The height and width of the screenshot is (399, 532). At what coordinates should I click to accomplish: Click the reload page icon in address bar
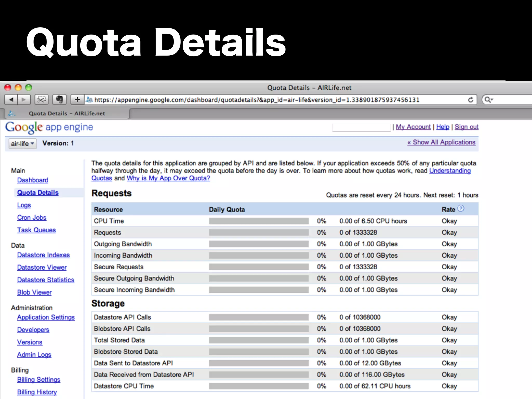point(470,100)
